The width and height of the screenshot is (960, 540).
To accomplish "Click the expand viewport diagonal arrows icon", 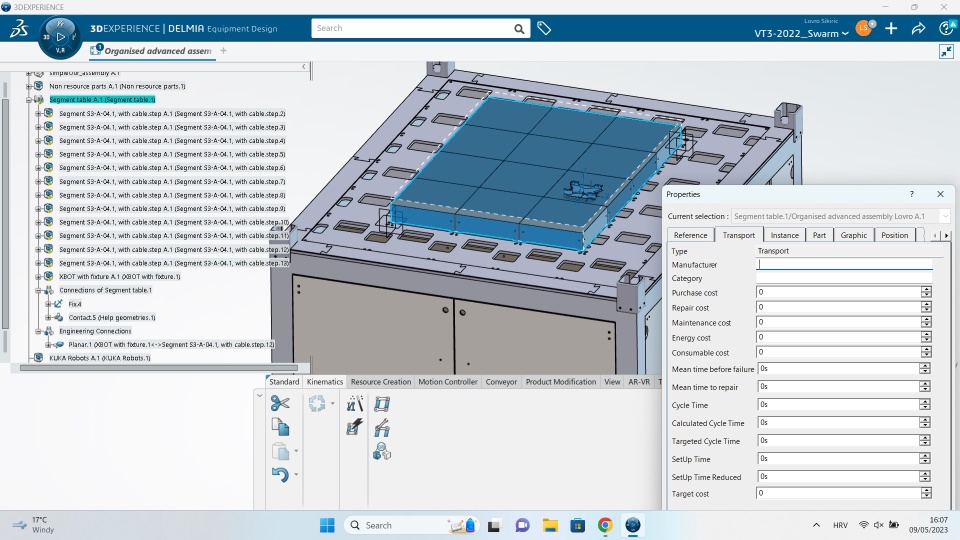I will [947, 51].
